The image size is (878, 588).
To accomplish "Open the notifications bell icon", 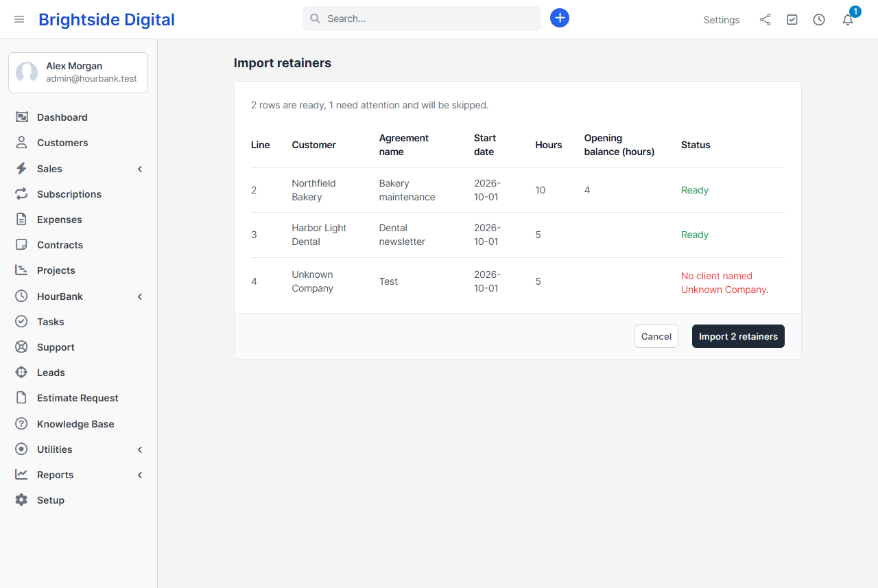I will [848, 20].
